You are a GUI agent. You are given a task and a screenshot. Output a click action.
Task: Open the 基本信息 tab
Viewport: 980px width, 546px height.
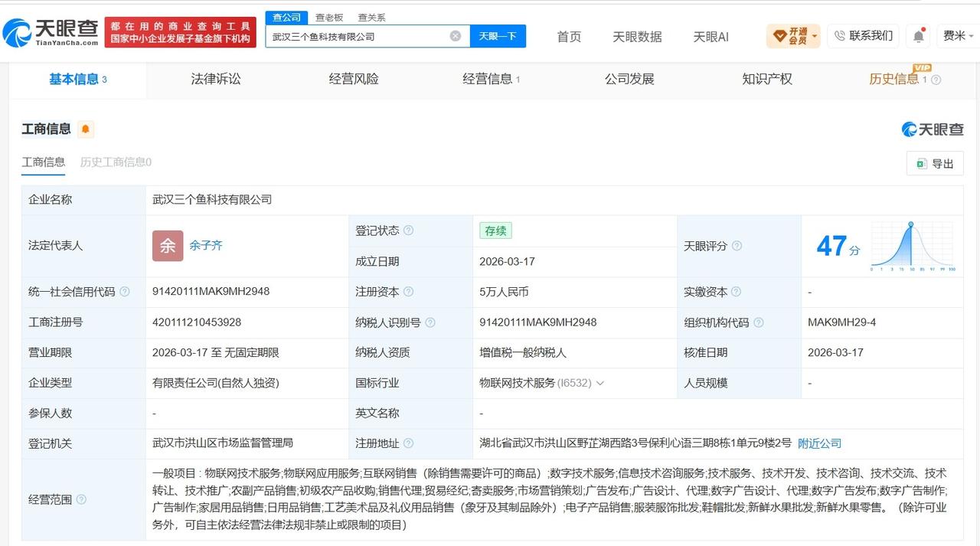(77, 79)
